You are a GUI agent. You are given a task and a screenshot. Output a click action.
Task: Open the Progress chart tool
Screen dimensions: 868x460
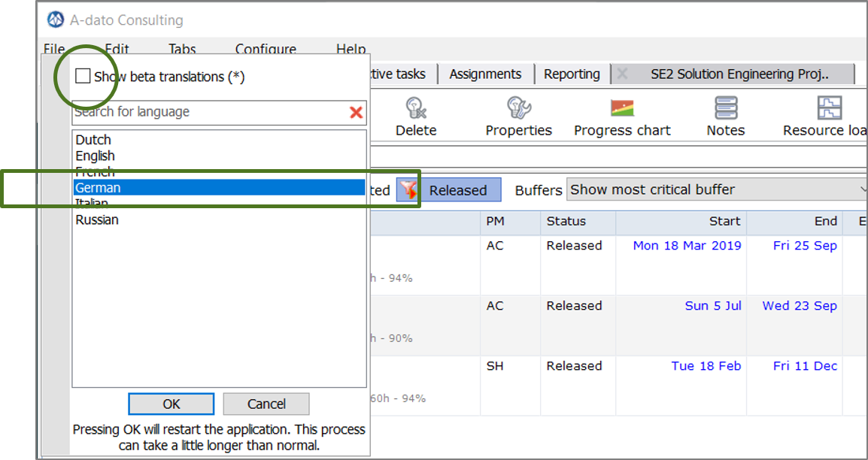point(622,117)
